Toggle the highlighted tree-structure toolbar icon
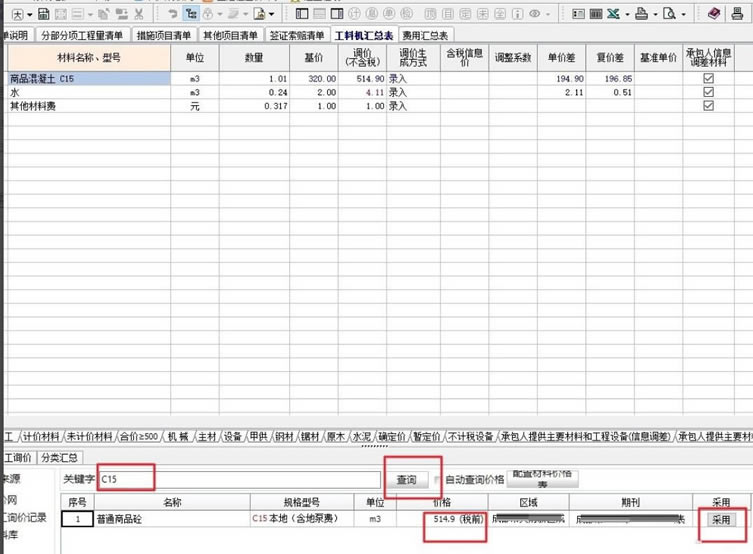Screen dimensions: 753x554 [x=191, y=14]
